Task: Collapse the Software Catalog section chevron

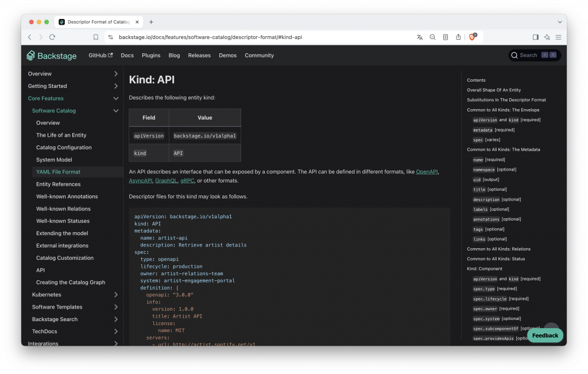Action: (116, 111)
